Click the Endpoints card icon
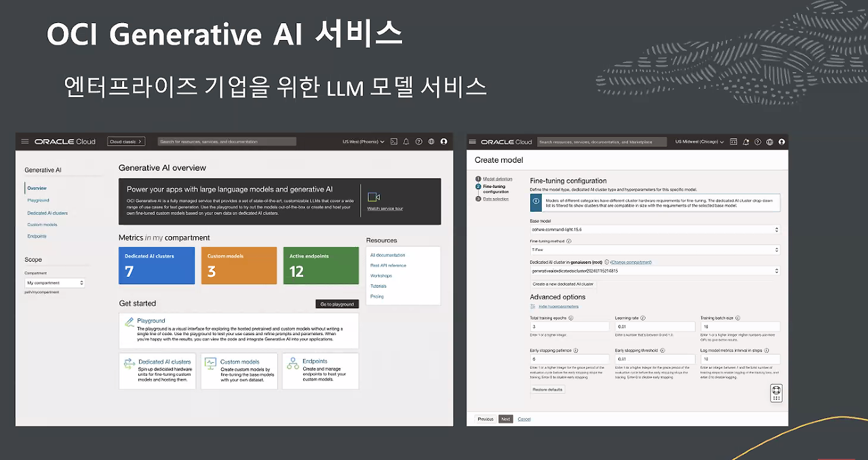 point(293,364)
